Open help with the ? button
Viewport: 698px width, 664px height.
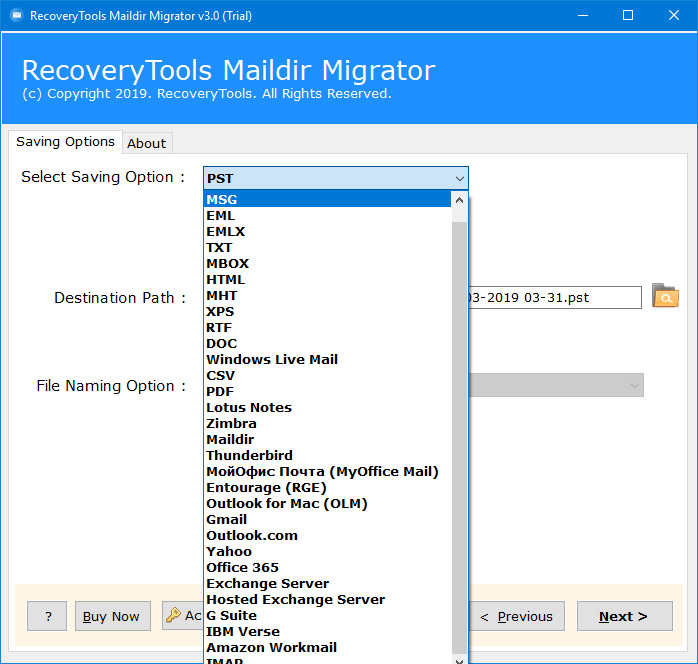point(47,616)
